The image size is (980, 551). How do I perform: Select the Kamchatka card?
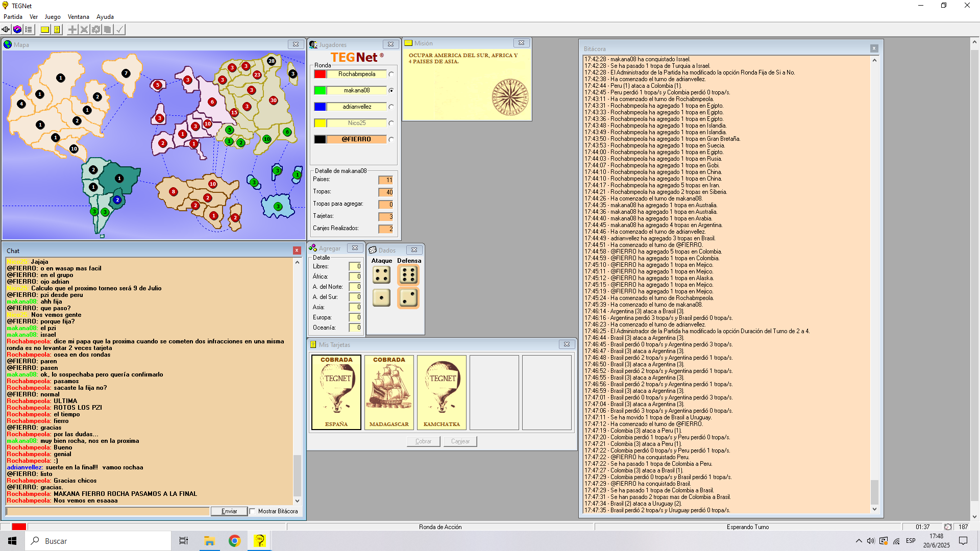442,392
